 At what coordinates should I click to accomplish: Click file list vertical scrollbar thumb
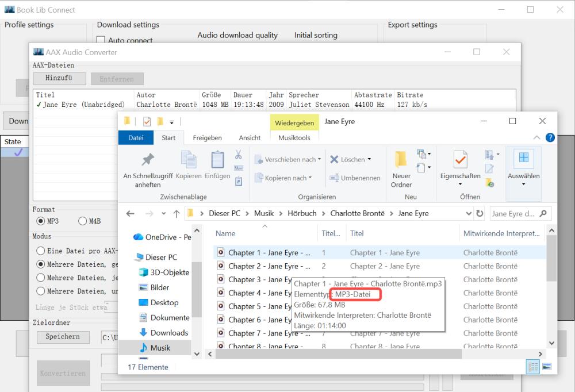point(551,258)
